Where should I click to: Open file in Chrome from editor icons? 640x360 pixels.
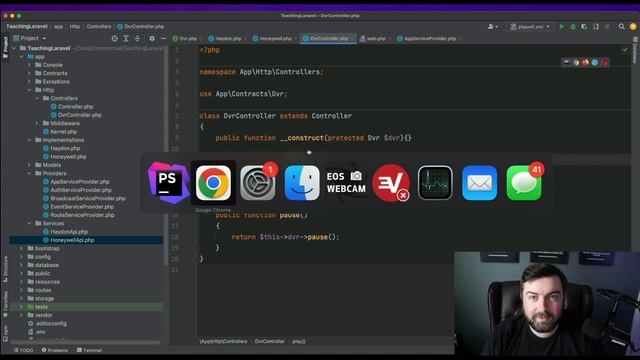(x=576, y=62)
